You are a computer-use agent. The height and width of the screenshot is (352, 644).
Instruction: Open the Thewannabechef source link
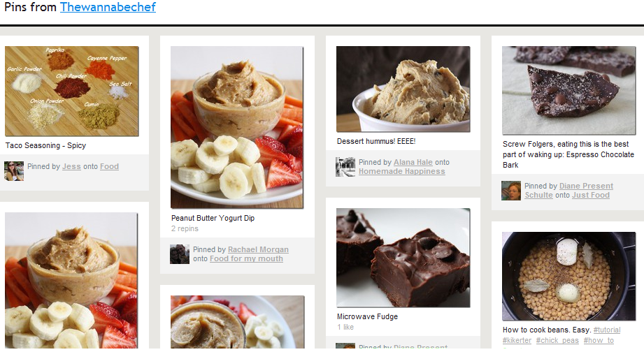108,7
